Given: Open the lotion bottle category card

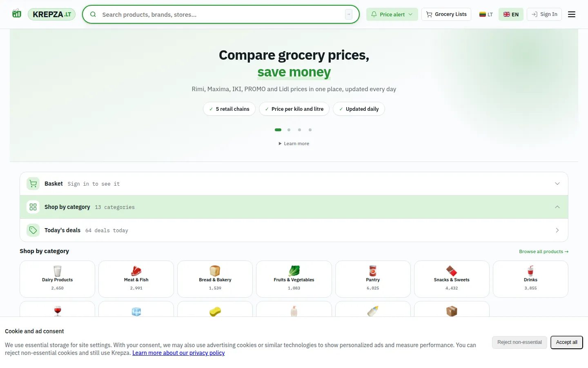Looking at the screenshot, I should click(294, 309).
